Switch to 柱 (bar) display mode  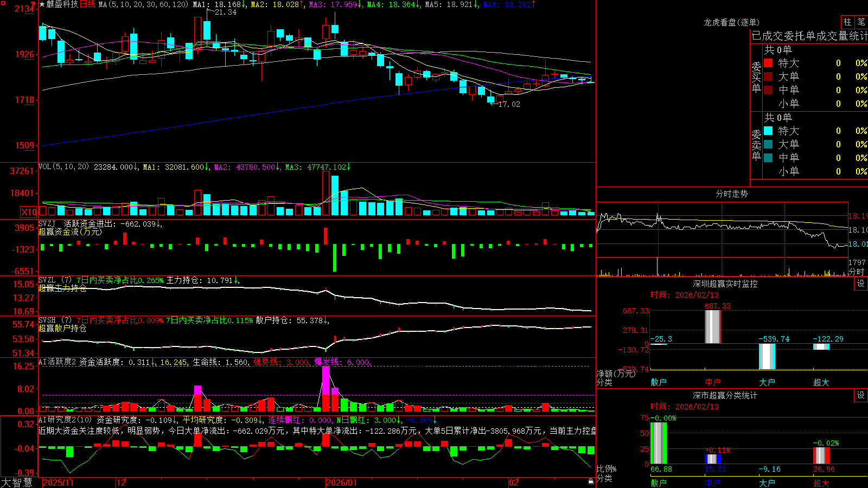[x=847, y=22]
